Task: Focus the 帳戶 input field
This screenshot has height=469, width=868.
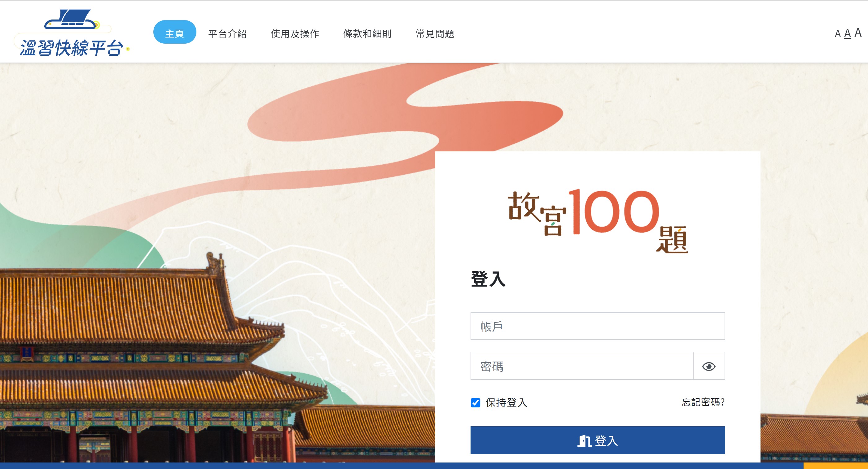Action: 598,326
